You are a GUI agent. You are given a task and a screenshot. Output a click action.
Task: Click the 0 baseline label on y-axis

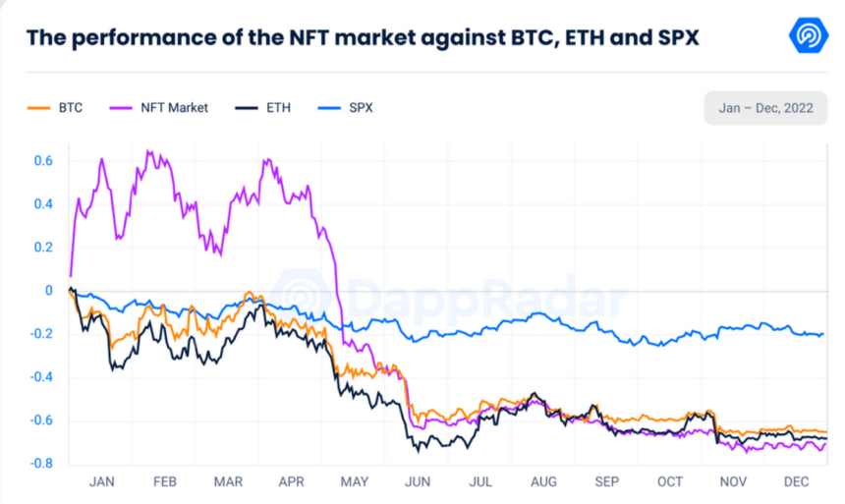(x=47, y=291)
